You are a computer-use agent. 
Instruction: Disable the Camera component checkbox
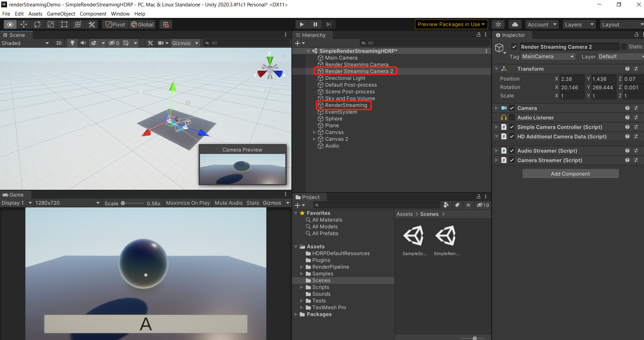[x=512, y=108]
